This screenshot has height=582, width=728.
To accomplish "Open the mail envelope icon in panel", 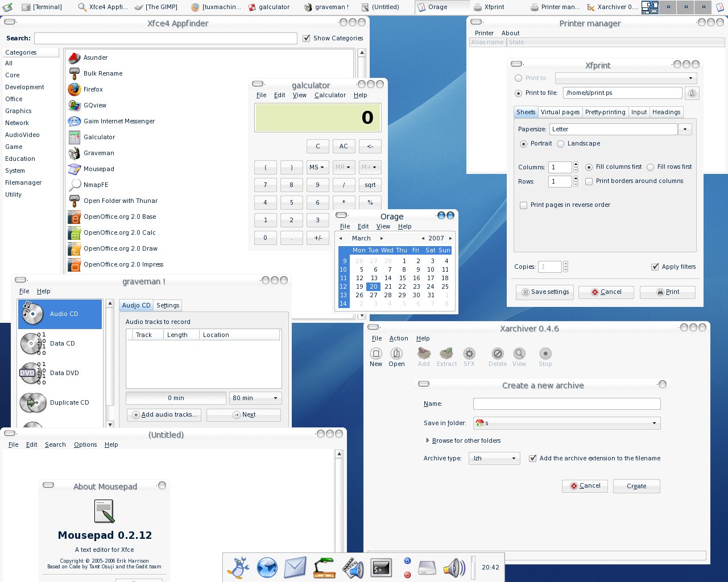I will [x=295, y=567].
